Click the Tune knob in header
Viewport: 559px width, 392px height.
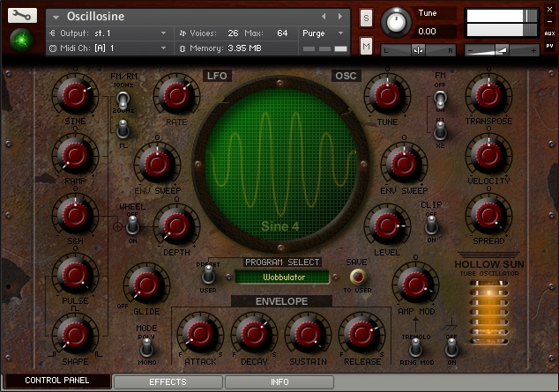399,21
